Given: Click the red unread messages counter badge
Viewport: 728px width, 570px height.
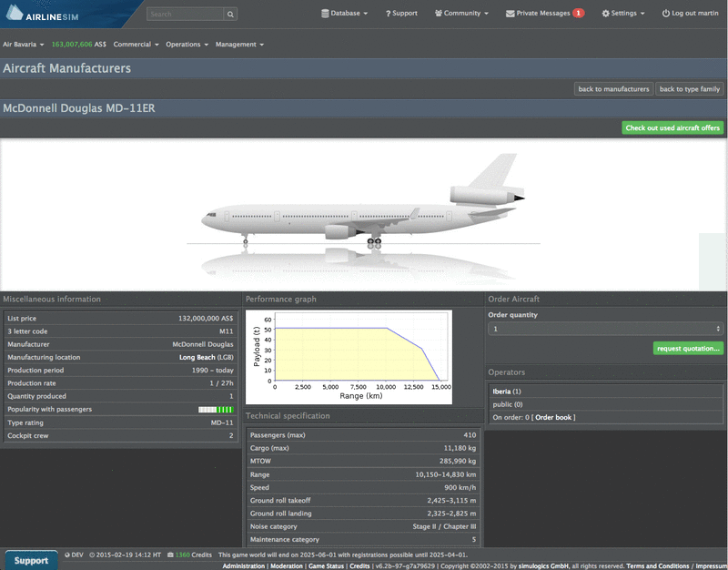Looking at the screenshot, I should [581, 13].
